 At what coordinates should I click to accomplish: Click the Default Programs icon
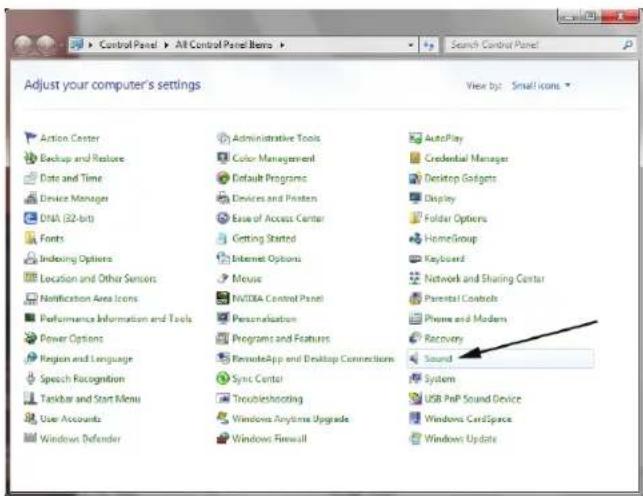point(223,178)
